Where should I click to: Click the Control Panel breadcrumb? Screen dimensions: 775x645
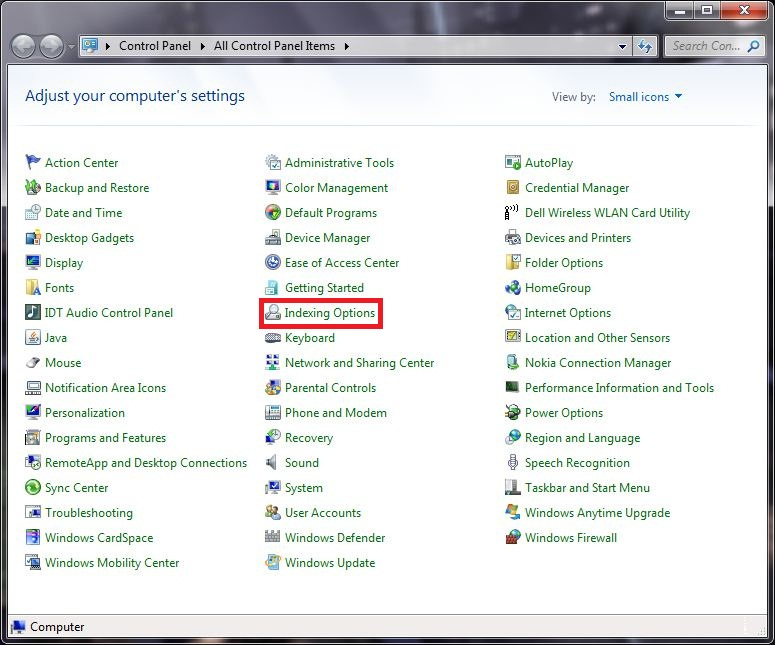click(x=155, y=46)
